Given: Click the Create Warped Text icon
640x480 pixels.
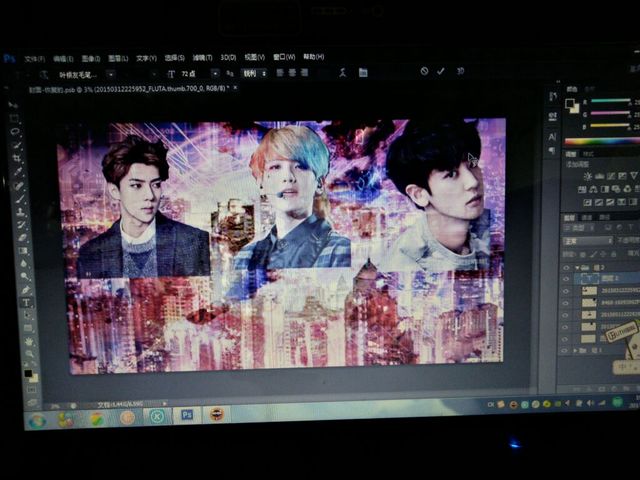Looking at the screenshot, I should [342, 73].
